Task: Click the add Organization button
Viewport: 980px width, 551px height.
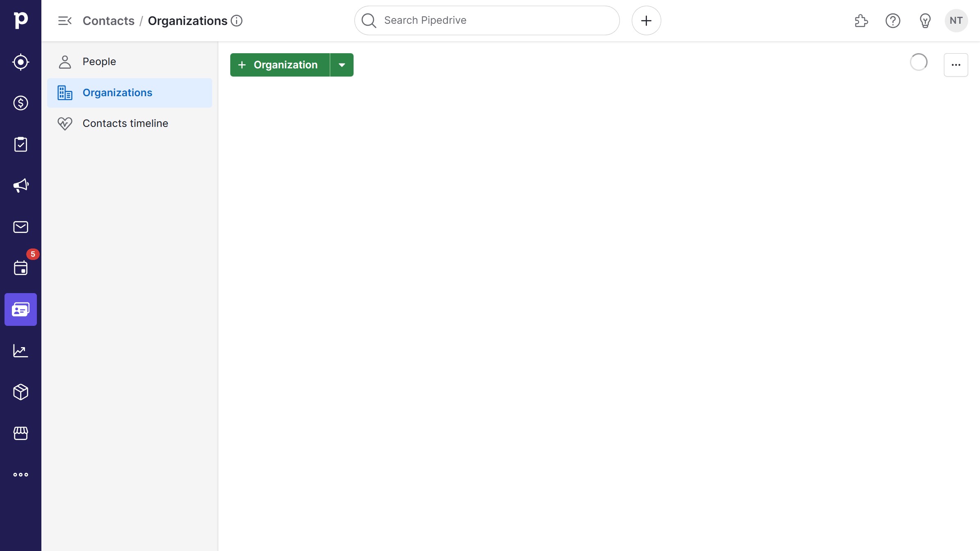Action: (x=280, y=65)
